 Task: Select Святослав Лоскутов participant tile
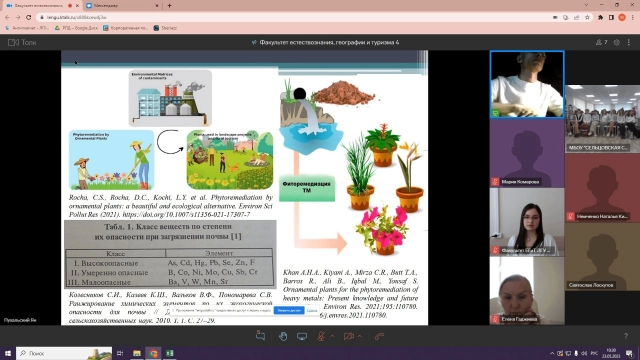602,257
